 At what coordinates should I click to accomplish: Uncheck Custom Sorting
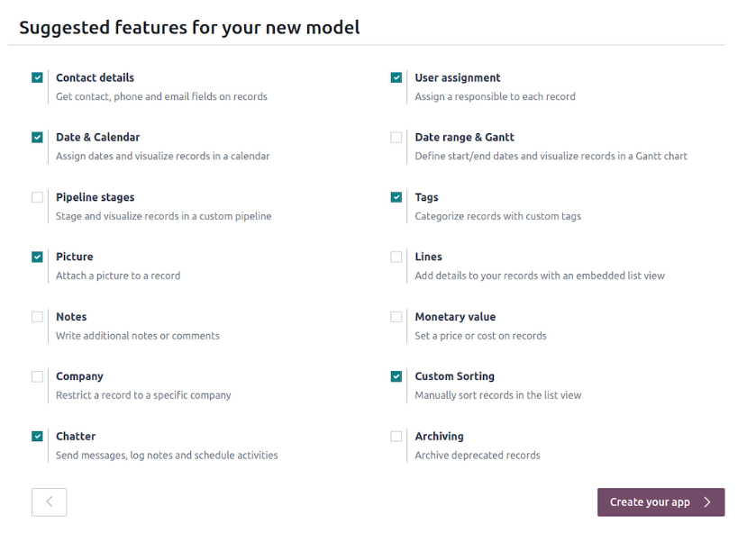(396, 375)
